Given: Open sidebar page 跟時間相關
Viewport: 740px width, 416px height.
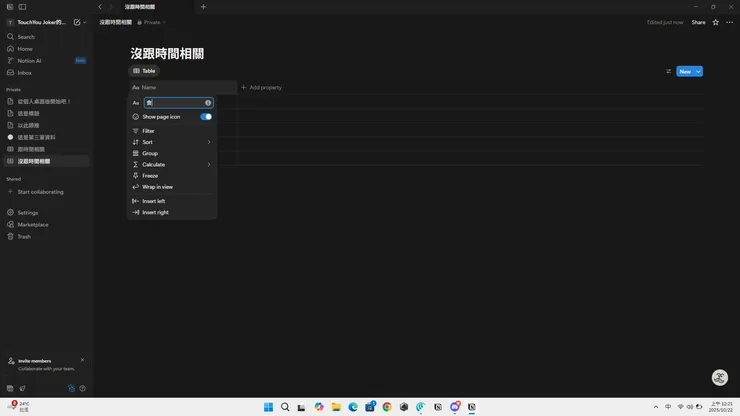Looking at the screenshot, I should [x=46, y=149].
